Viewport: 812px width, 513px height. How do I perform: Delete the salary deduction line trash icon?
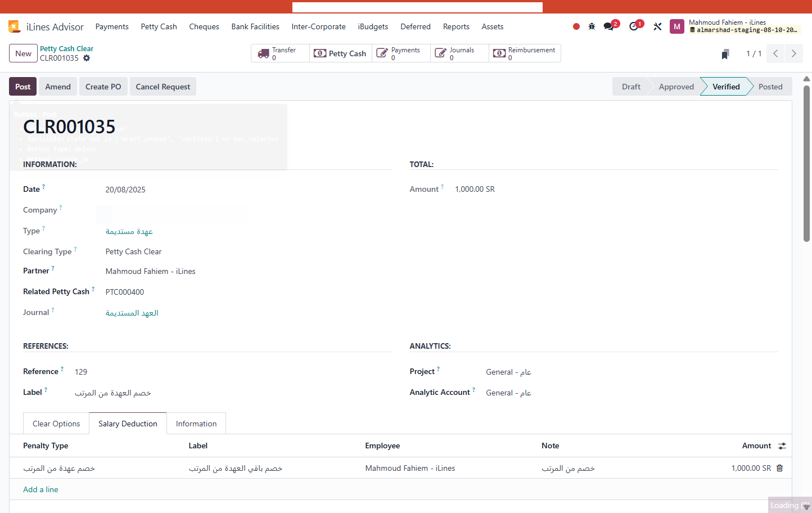click(x=779, y=468)
